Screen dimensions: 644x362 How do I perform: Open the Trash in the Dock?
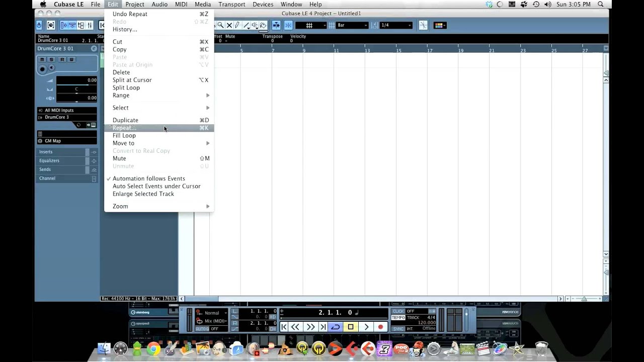[541, 348]
